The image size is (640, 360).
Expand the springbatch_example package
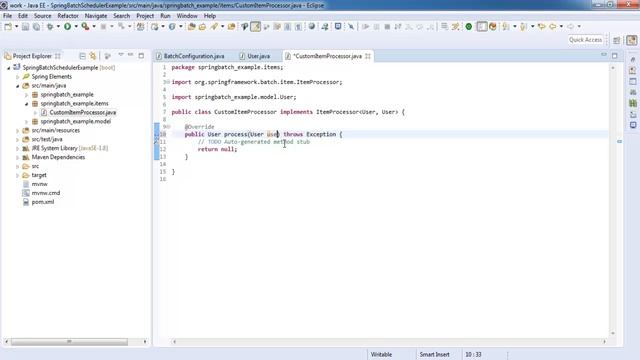(x=27, y=95)
